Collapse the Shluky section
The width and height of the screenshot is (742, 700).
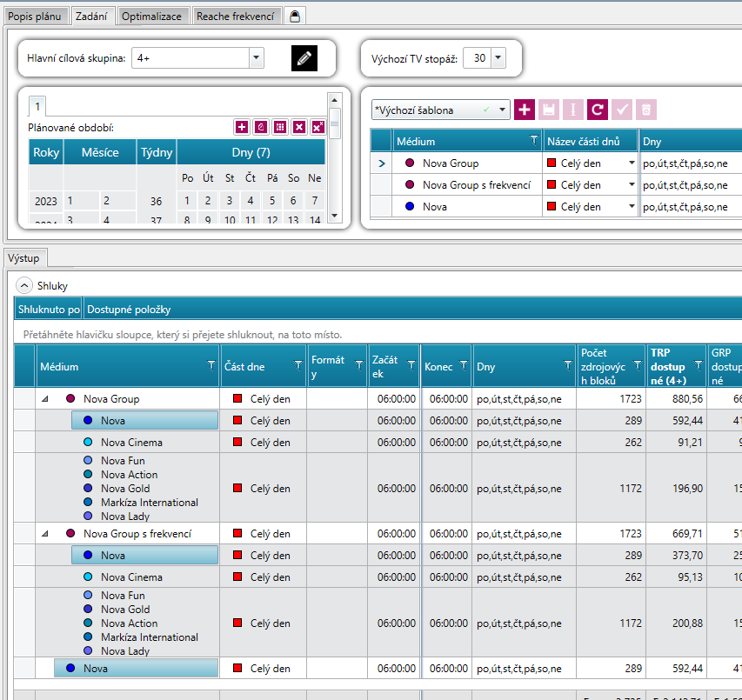point(23,285)
